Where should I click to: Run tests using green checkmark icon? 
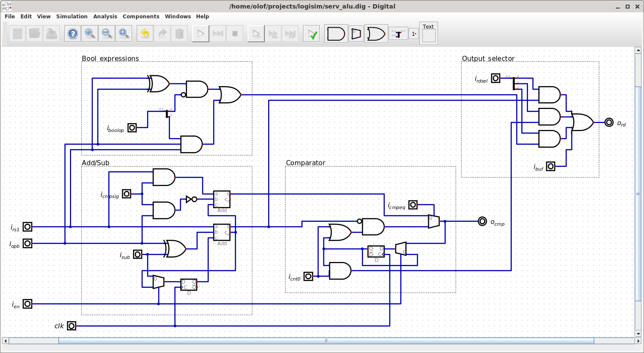coord(312,34)
